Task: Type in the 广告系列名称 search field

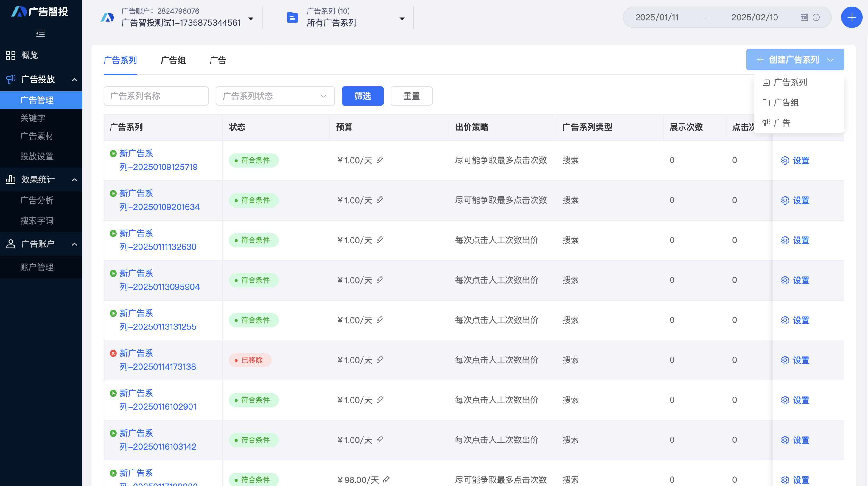Action: pos(156,96)
